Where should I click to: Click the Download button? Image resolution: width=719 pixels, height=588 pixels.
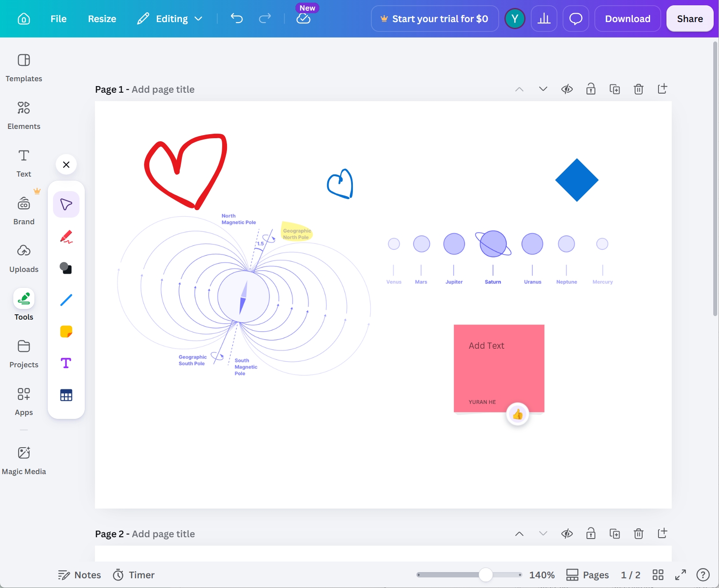tap(628, 19)
